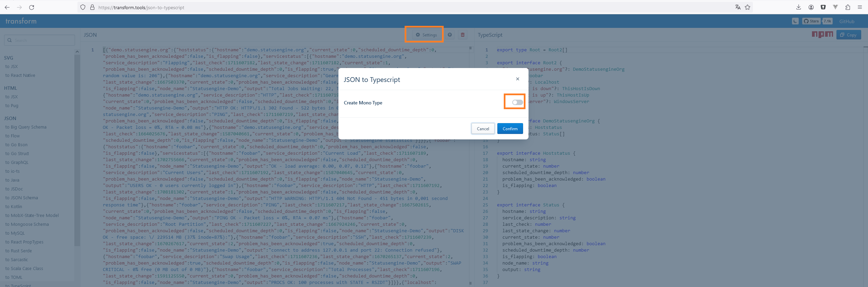The width and height of the screenshot is (868, 287).
Task: Select JSON to Big Query Schema
Action: click(26, 127)
